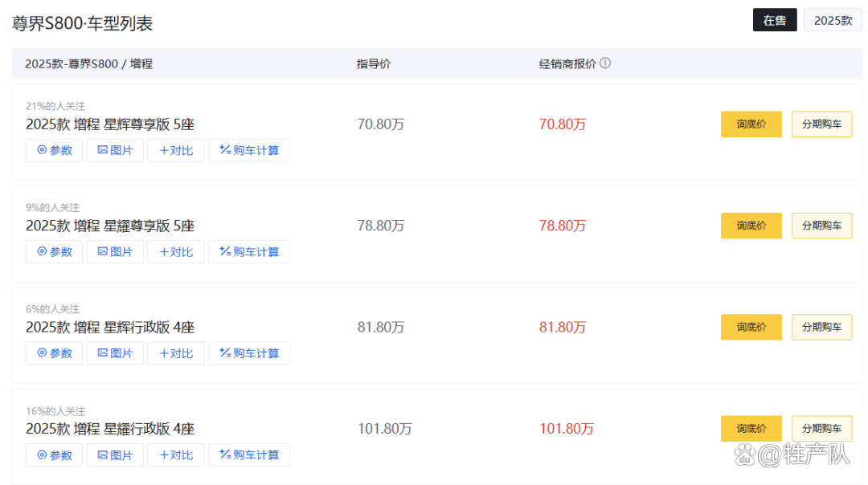Switch to the 在售 tab

775,20
